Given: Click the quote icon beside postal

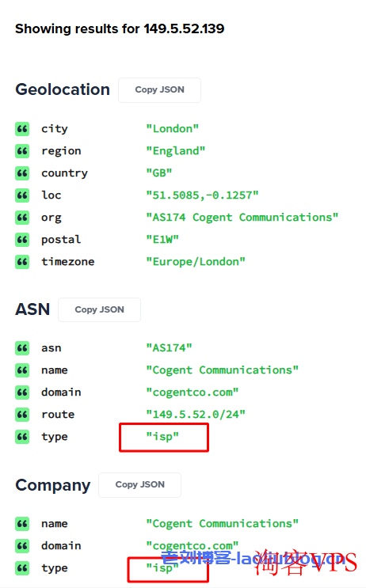Looking at the screenshot, I should tap(22, 240).
